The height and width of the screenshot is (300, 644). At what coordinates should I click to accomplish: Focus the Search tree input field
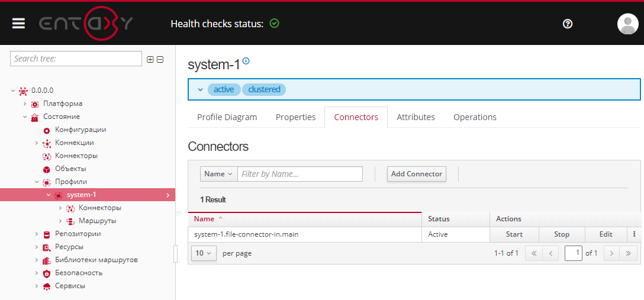(76, 59)
